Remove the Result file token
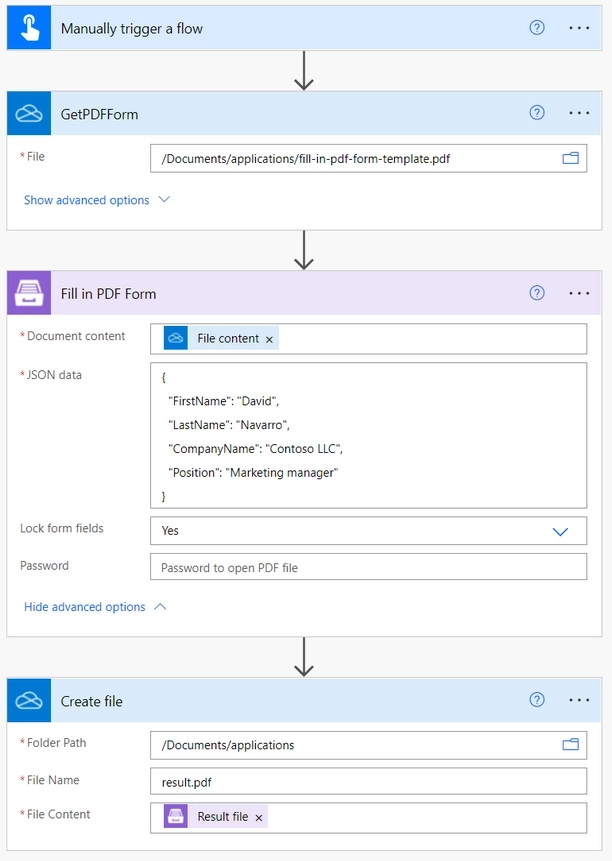 tap(258, 816)
